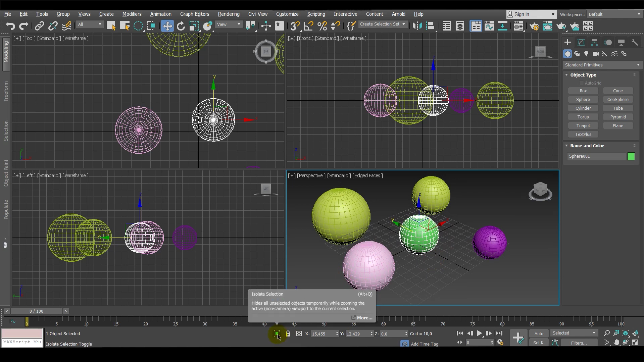Select the Lights category icon
The image size is (644, 362).
pos(586,54)
